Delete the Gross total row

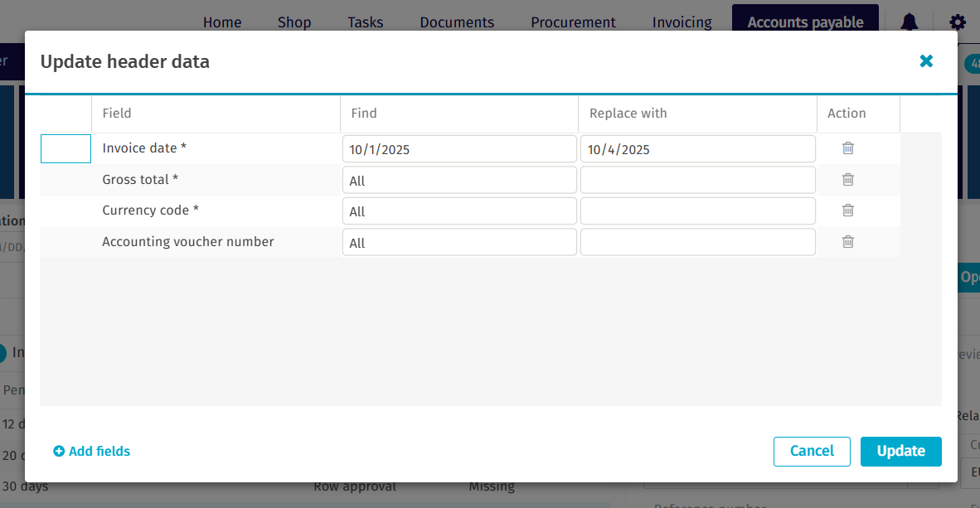(847, 180)
